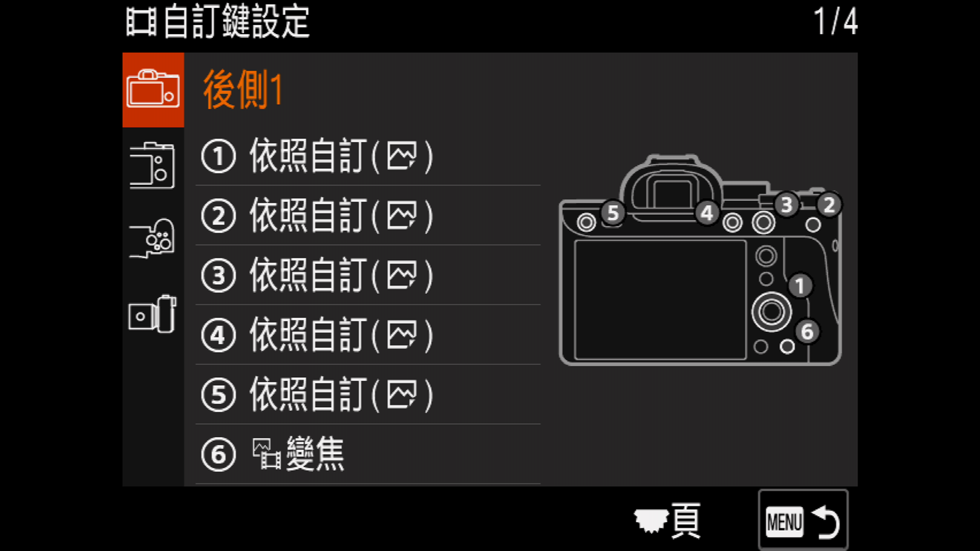Click marker 5 on camera diagram
The image size is (980, 551).
(612, 212)
